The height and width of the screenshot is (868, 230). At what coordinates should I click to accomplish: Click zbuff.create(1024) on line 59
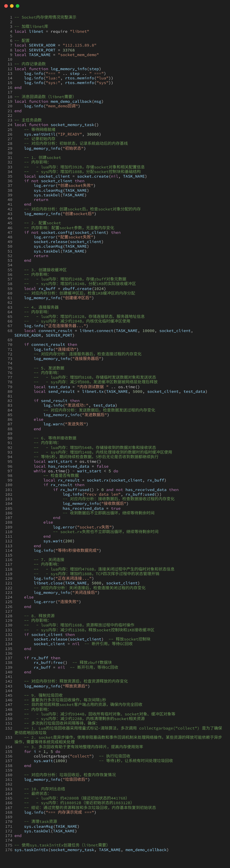click(84, 288)
